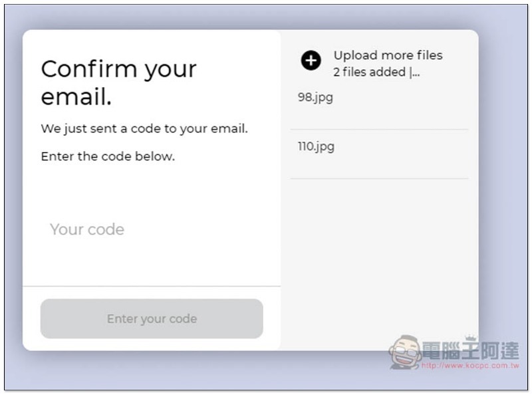The height and width of the screenshot is (395, 532).
Task: Click the "Enter the code below." instruction
Action: coord(108,156)
